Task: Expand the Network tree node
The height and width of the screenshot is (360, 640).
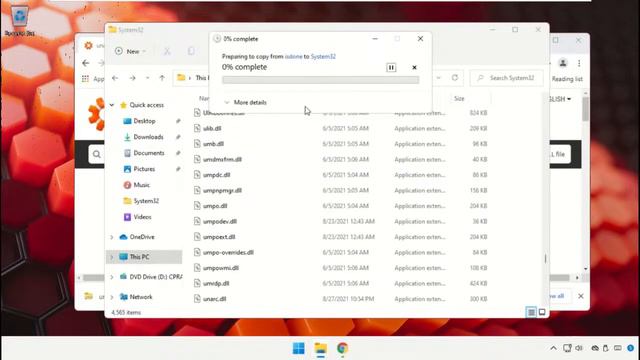Action: click(112, 297)
